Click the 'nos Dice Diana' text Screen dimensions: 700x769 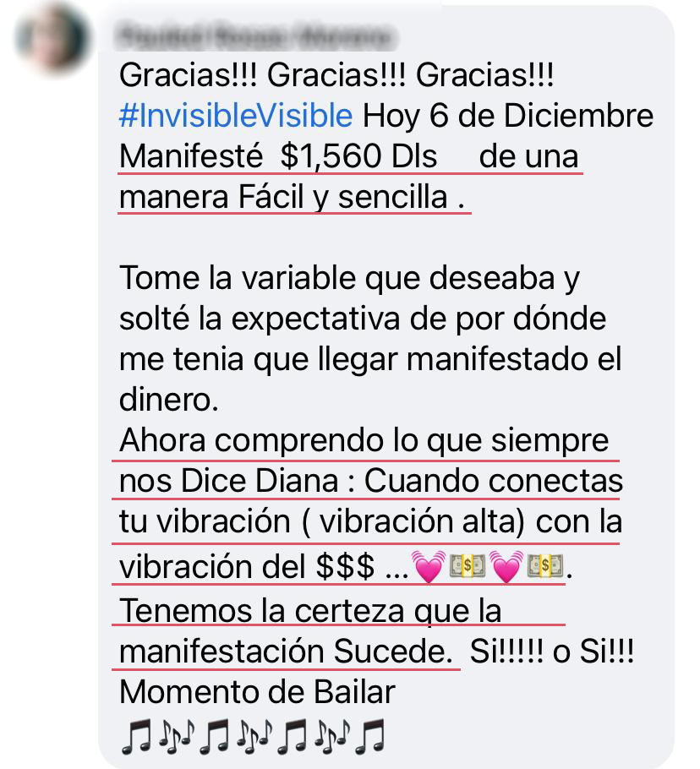click(x=228, y=481)
